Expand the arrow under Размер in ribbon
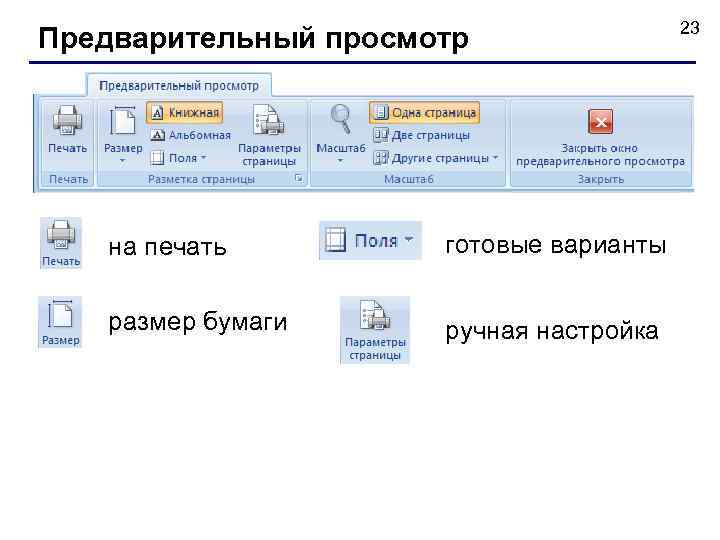The height and width of the screenshot is (540, 720). click(122, 161)
